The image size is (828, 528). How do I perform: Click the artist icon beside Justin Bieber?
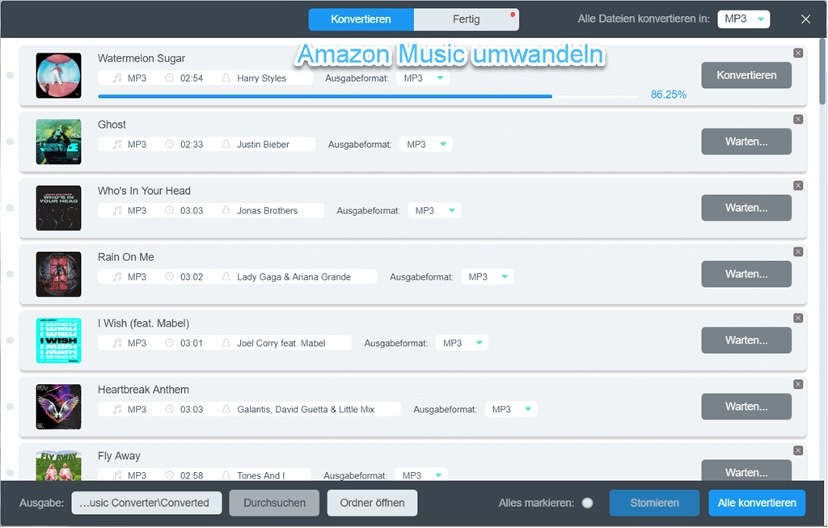(226, 144)
